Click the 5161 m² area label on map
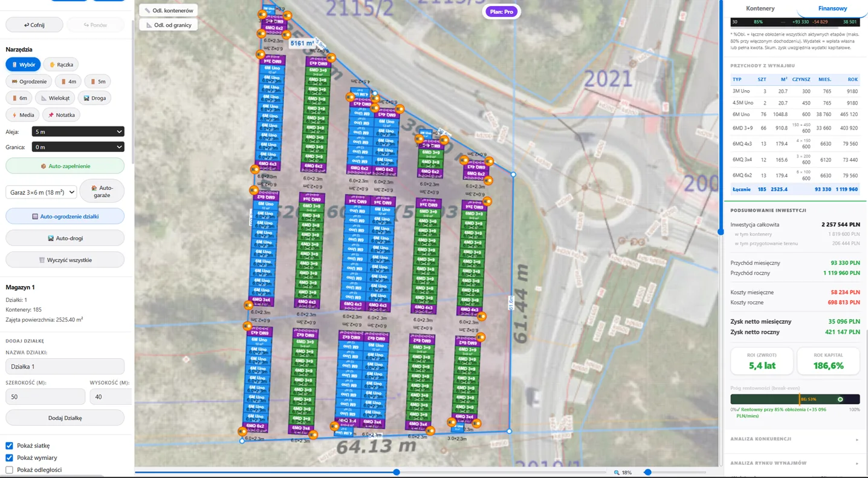This screenshot has height=478, width=868. (302, 43)
